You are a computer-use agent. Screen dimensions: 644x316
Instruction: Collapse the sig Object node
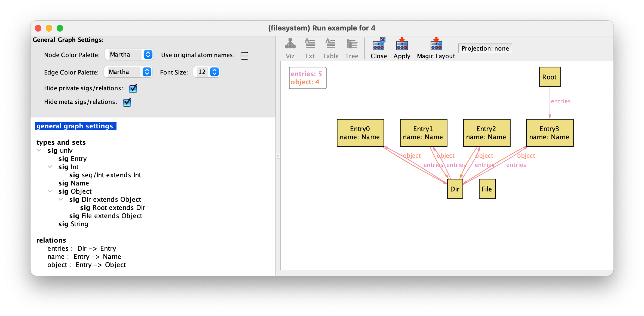click(50, 191)
